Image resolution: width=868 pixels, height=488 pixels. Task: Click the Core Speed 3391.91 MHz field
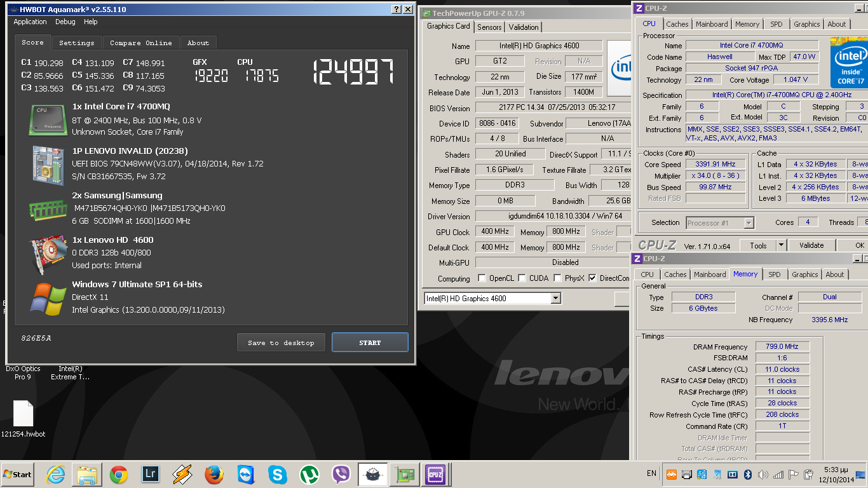pyautogui.click(x=716, y=164)
